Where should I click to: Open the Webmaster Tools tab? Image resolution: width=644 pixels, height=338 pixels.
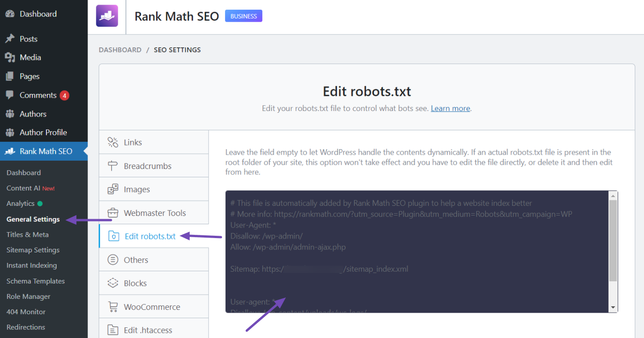point(154,213)
